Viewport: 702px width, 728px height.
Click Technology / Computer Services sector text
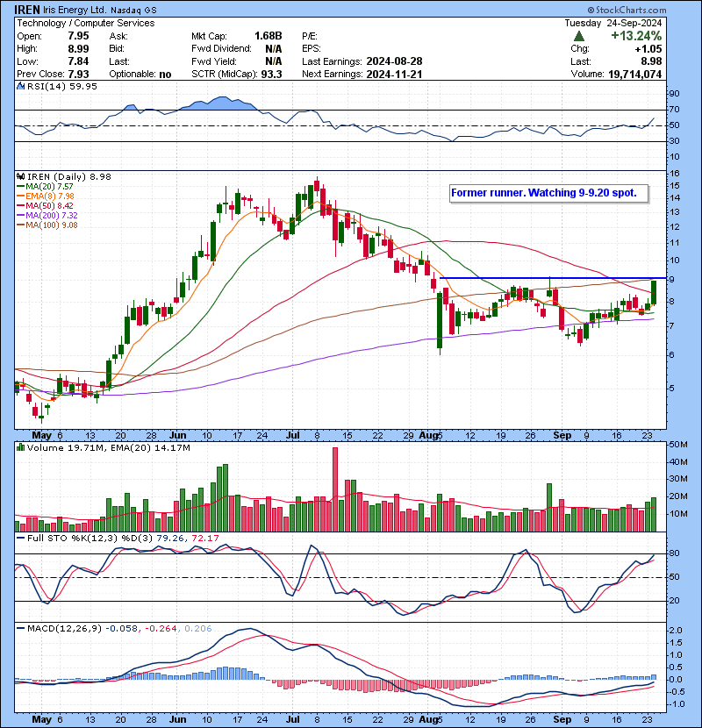[x=86, y=23]
